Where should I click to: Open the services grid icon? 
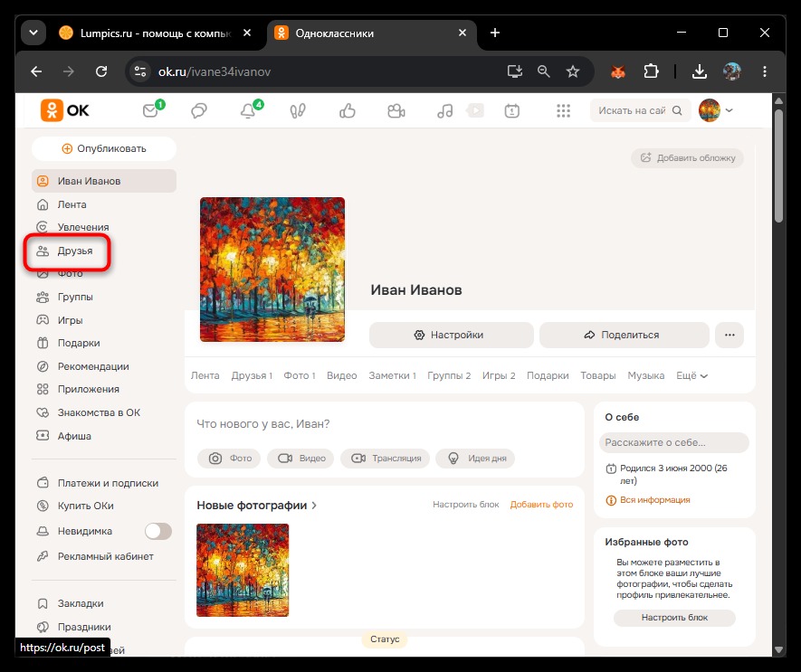coord(564,111)
